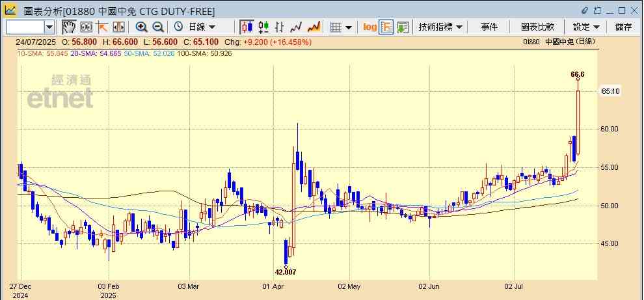Zoom out of the chart
This screenshot has width=644, height=300.
158,27
